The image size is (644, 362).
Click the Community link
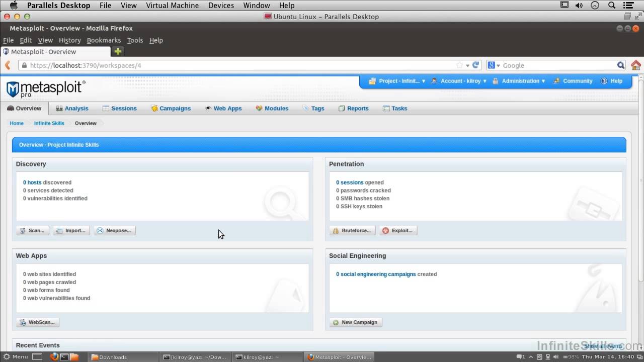[x=578, y=81]
